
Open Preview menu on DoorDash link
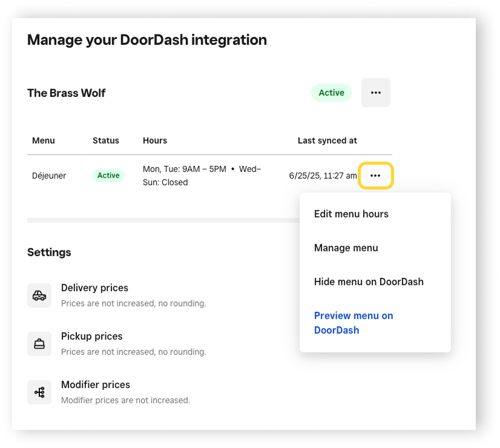tap(354, 323)
